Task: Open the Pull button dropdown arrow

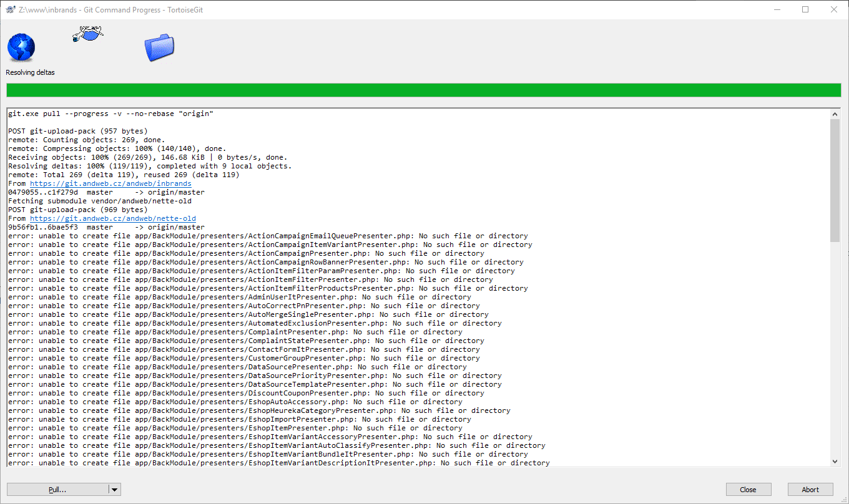Action: [115, 490]
